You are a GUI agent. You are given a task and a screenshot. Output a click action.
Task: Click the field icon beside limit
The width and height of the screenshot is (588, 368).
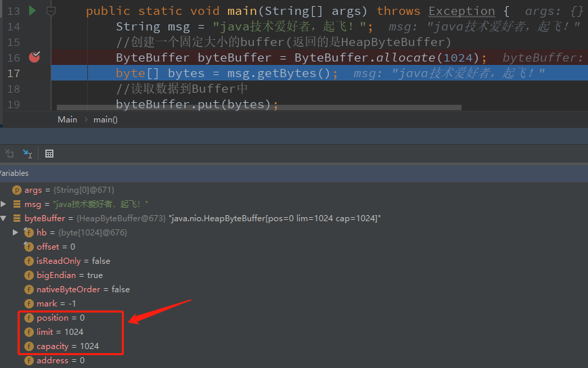point(29,332)
